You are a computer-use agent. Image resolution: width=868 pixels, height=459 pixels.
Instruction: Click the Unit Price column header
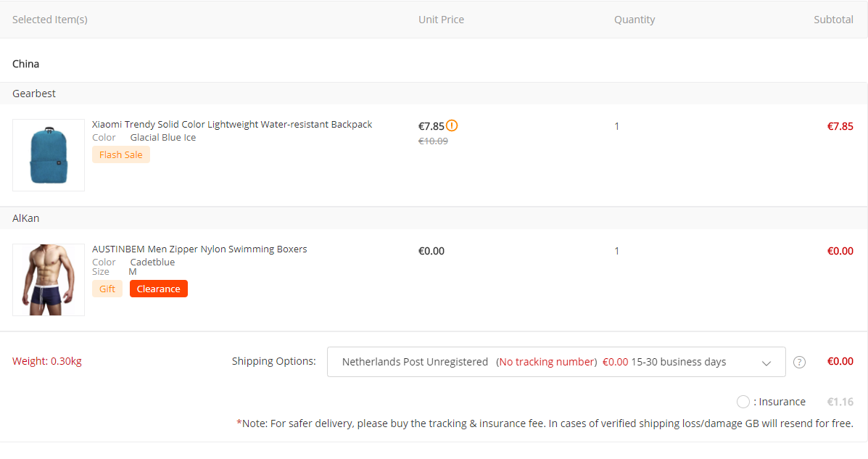441,20
